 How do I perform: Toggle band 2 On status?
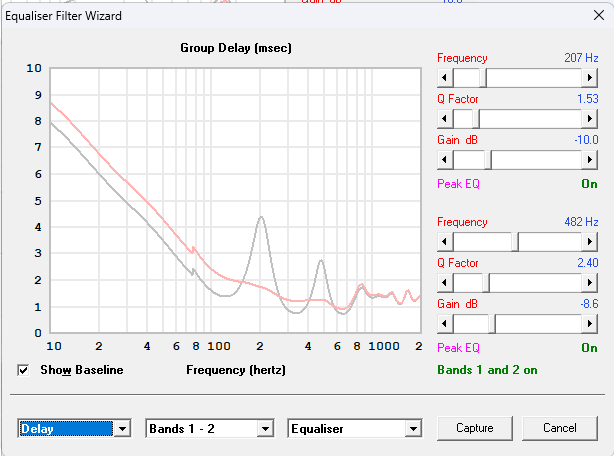point(589,348)
